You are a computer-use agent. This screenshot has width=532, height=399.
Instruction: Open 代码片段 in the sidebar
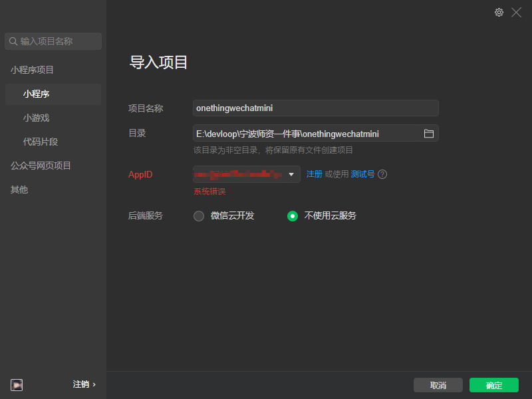(x=41, y=142)
